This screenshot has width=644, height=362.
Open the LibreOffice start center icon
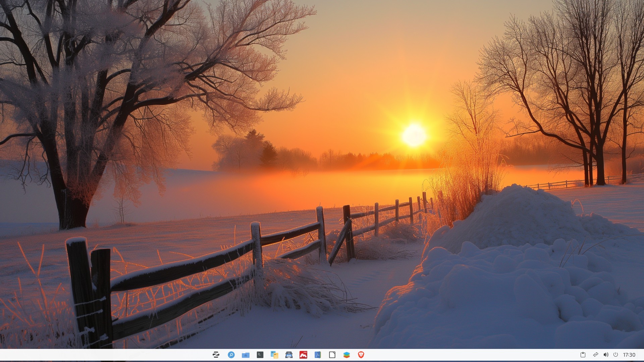(332, 355)
